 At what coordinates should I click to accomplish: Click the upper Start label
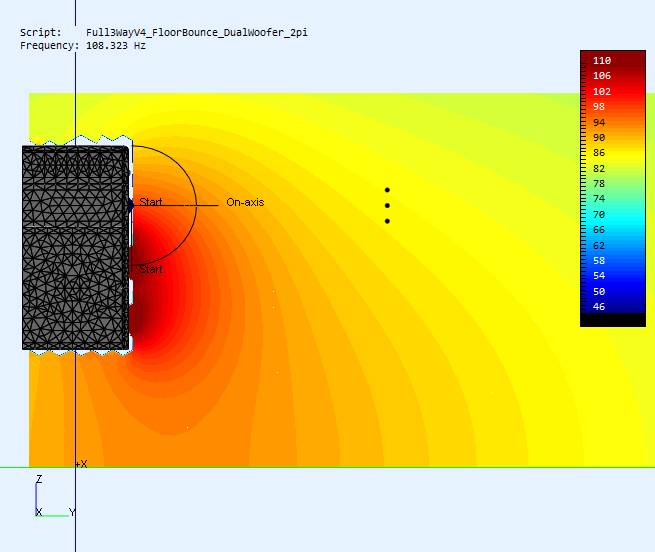150,202
